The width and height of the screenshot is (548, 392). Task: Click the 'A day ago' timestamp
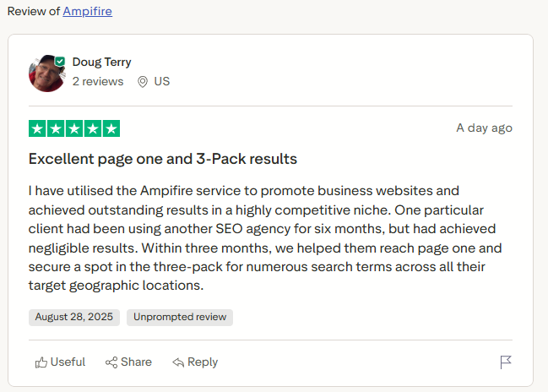484,128
